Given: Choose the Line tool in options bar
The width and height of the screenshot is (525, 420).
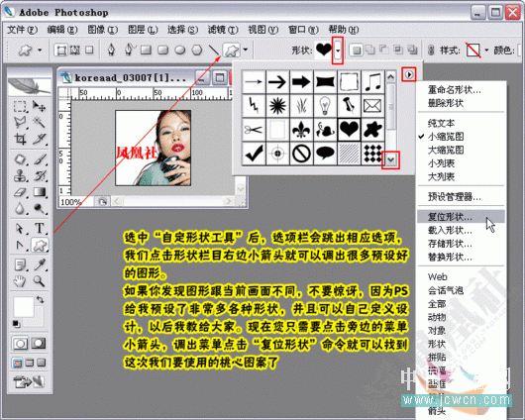Looking at the screenshot, I should [x=214, y=51].
